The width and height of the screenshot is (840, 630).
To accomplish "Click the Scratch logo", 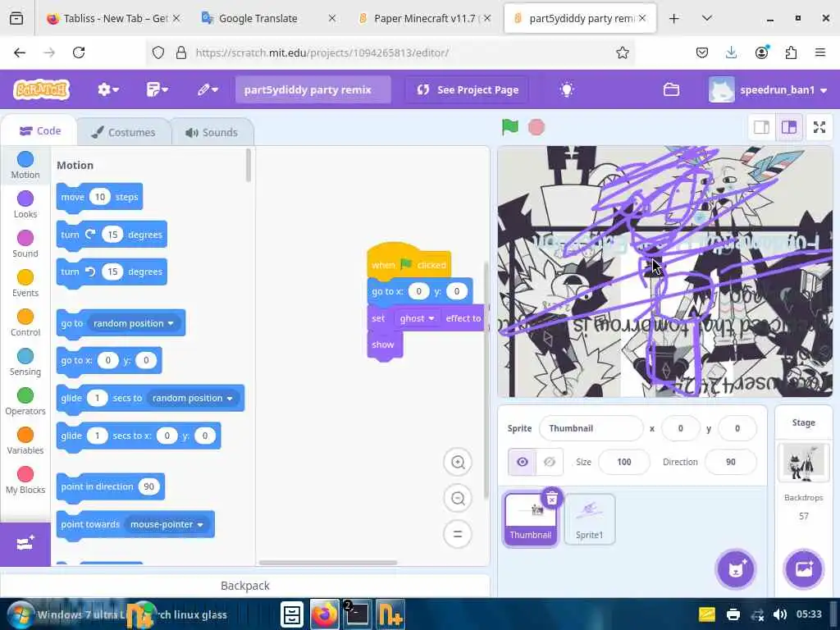I will [42, 89].
